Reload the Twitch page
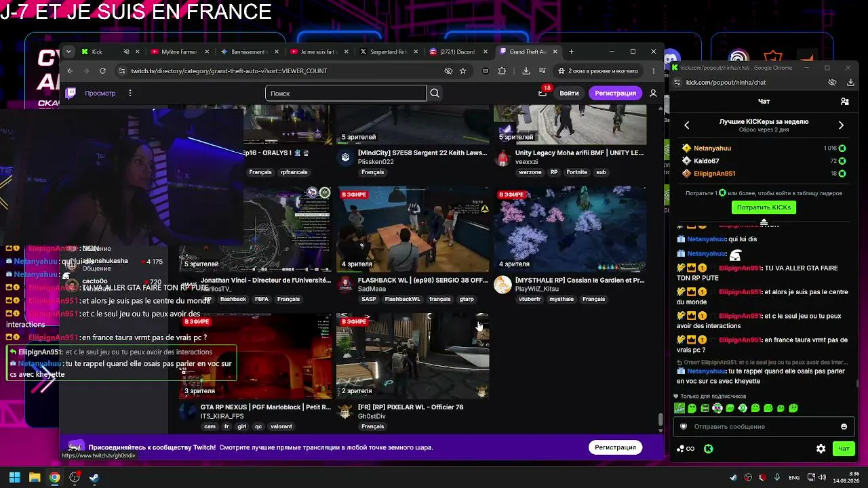Screen dimensions: 868x488 (102, 70)
